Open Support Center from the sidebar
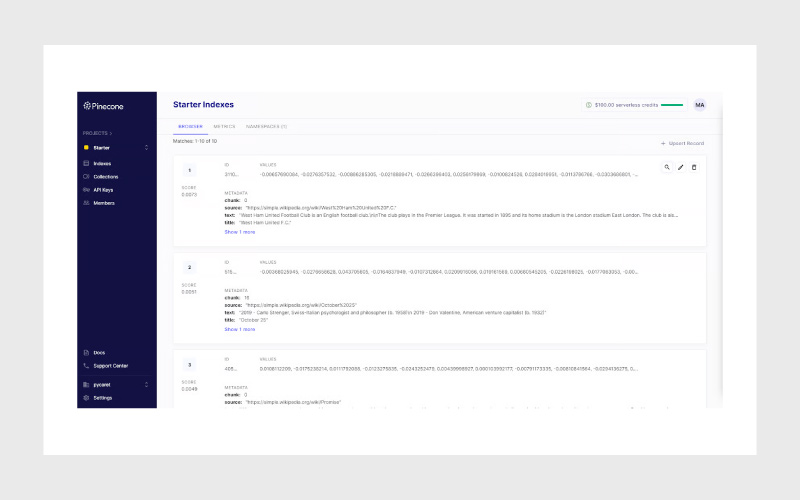 pyautogui.click(x=110, y=365)
